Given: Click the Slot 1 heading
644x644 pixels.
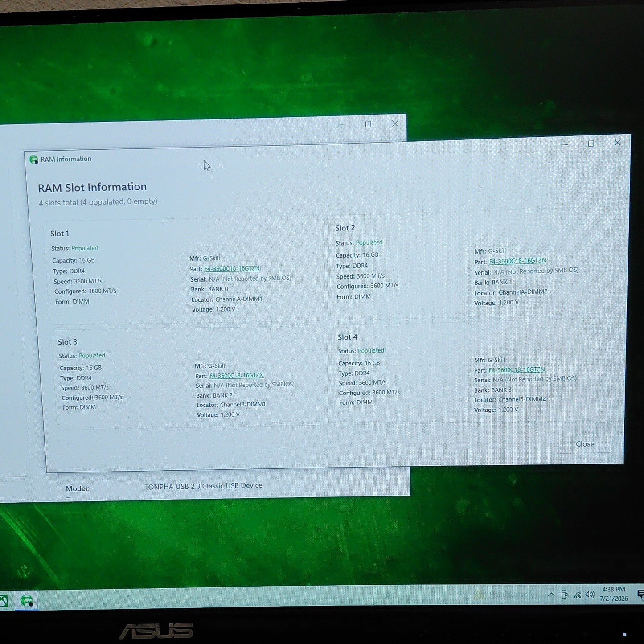Looking at the screenshot, I should coord(60,234).
